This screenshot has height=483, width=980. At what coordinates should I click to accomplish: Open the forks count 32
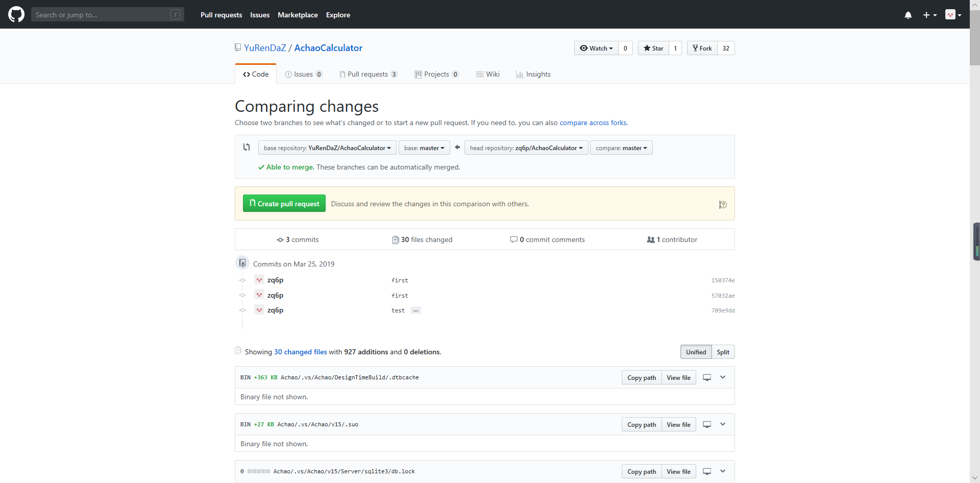(x=726, y=48)
